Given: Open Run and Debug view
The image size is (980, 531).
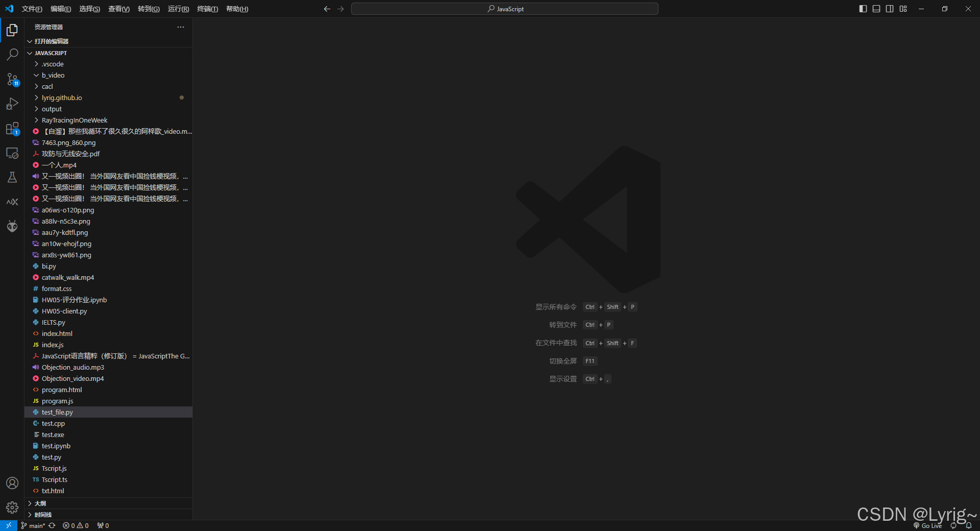Looking at the screenshot, I should 12,104.
